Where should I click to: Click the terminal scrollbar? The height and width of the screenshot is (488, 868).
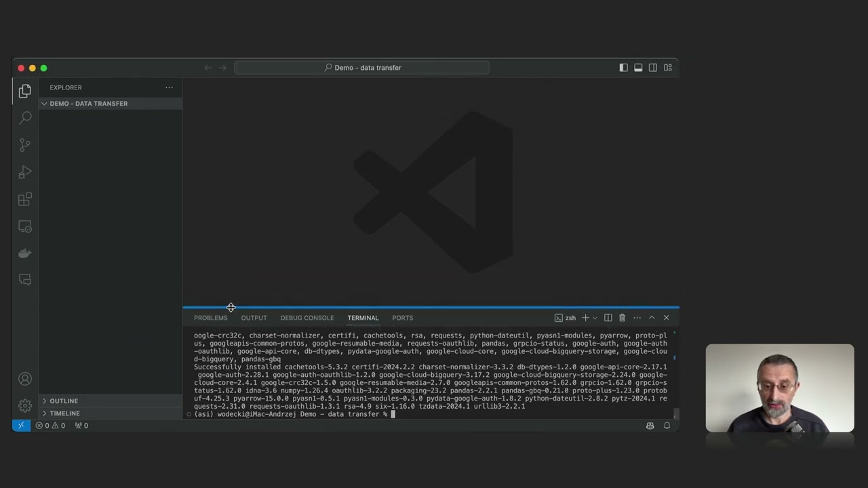point(675,413)
